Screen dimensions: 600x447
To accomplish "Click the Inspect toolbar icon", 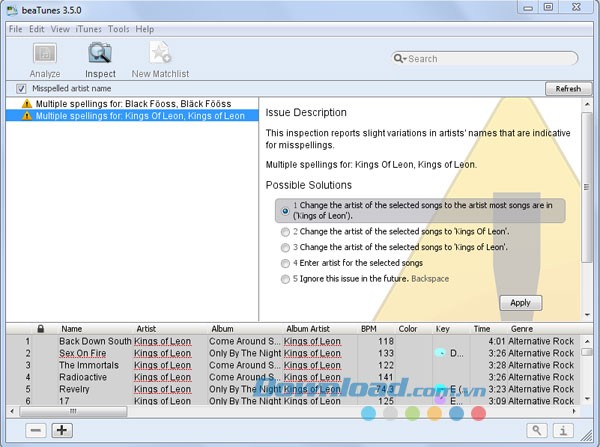I will point(100,55).
